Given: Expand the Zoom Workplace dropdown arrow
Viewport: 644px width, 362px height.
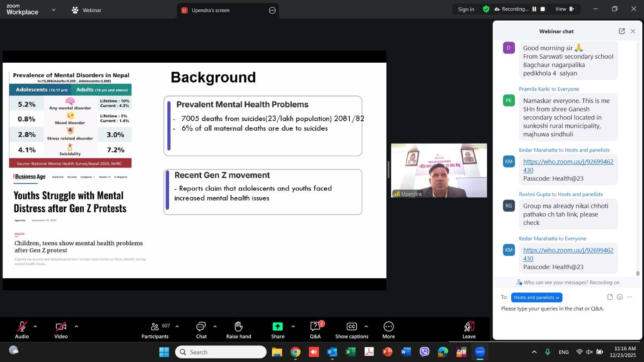Looking at the screenshot, I should click(x=54, y=10).
